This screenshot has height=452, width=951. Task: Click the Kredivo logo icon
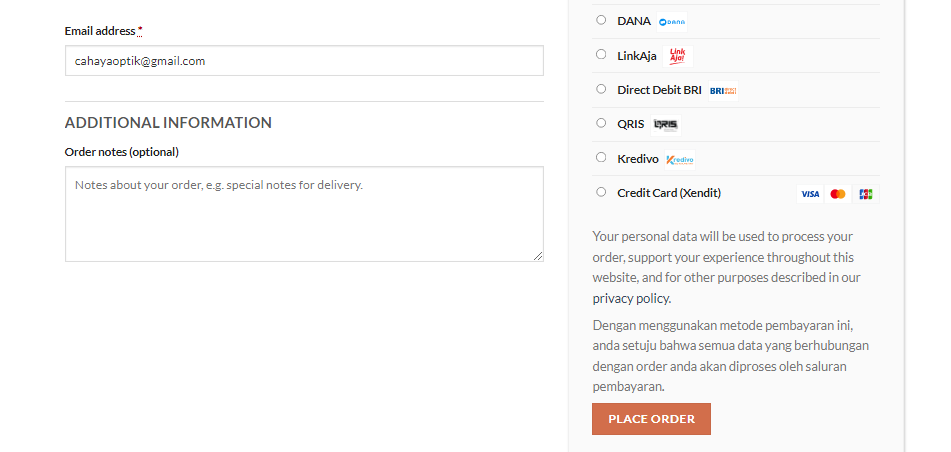point(680,159)
